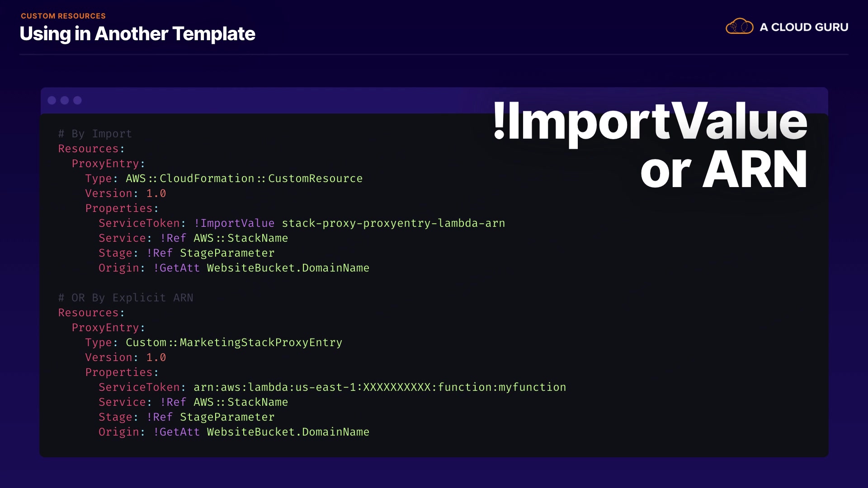Click the !ImportValue function in the code
Screen dimensions: 868x488
coord(234,223)
